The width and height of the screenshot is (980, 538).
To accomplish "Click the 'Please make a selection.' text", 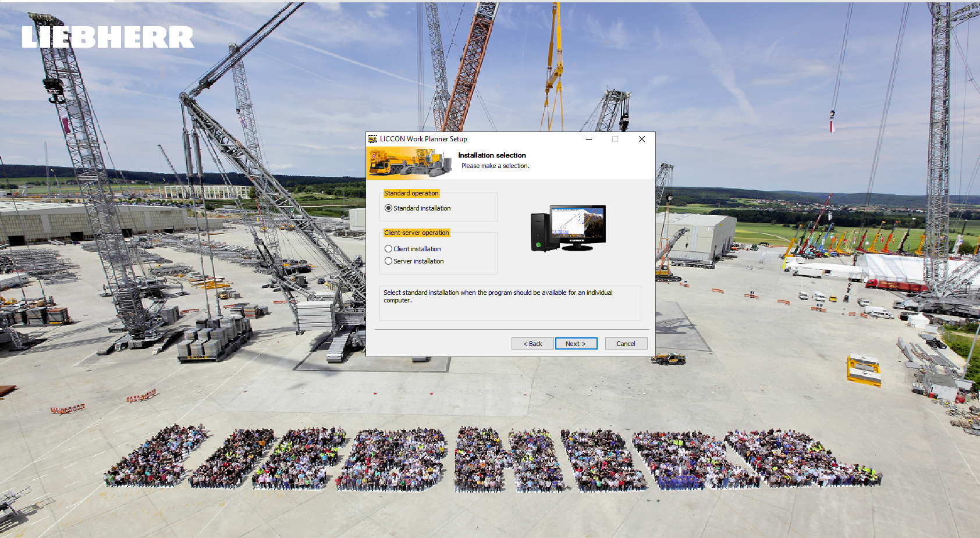I will (496, 166).
